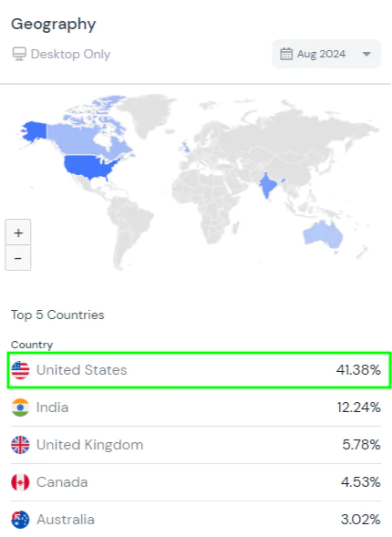Click the desktop monitor icon
This screenshot has width=392, height=537.
coord(19,54)
